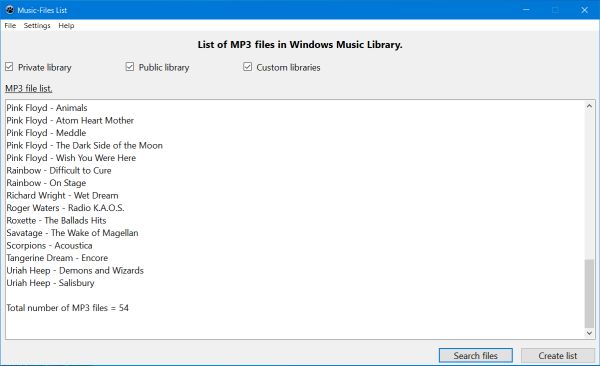The image size is (600, 366).
Task: Click the scroll up arrow of file list
Action: click(589, 106)
